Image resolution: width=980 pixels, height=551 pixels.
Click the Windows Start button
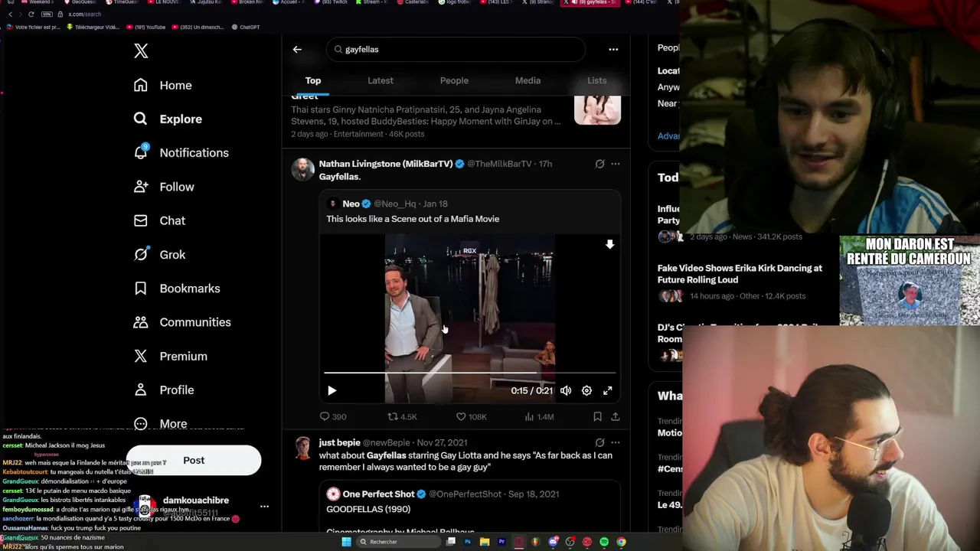pyautogui.click(x=346, y=542)
